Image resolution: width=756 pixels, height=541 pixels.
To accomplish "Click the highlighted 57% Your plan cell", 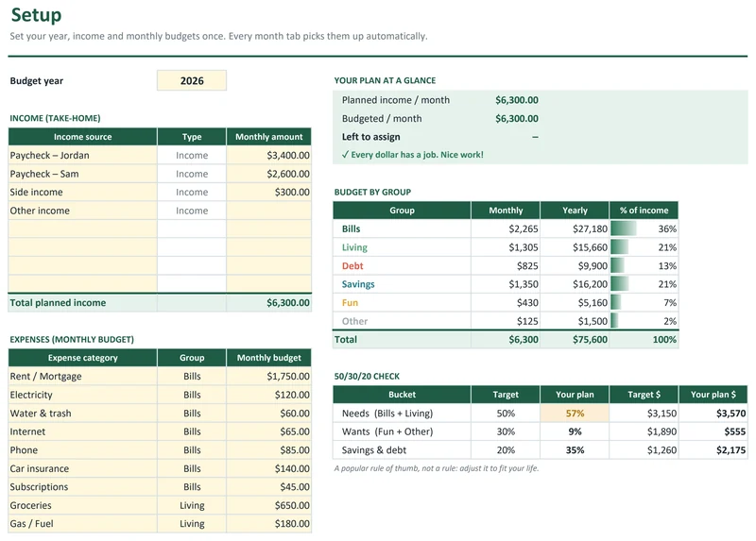I will coord(575,414).
